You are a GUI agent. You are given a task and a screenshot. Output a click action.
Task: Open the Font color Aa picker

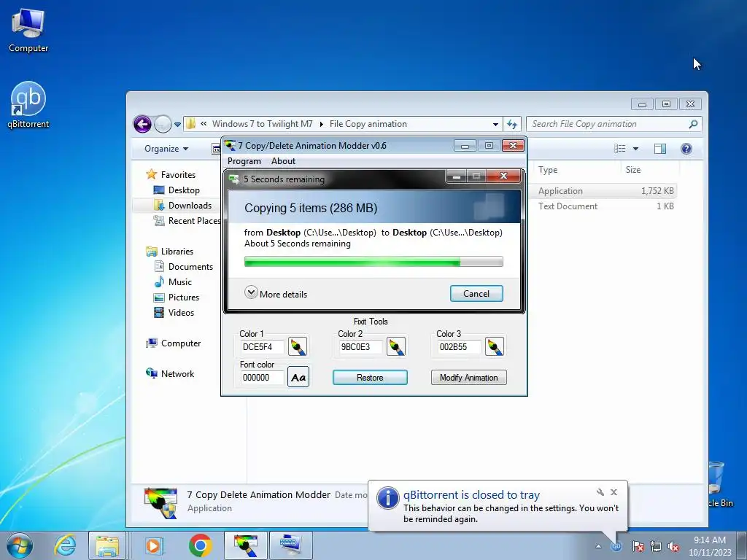[298, 377]
